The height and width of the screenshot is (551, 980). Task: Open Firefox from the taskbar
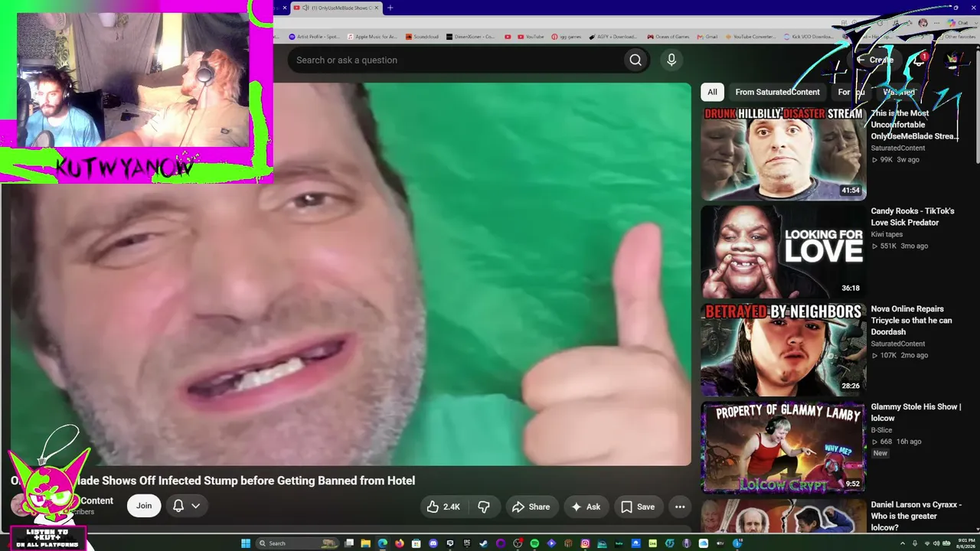click(x=399, y=543)
